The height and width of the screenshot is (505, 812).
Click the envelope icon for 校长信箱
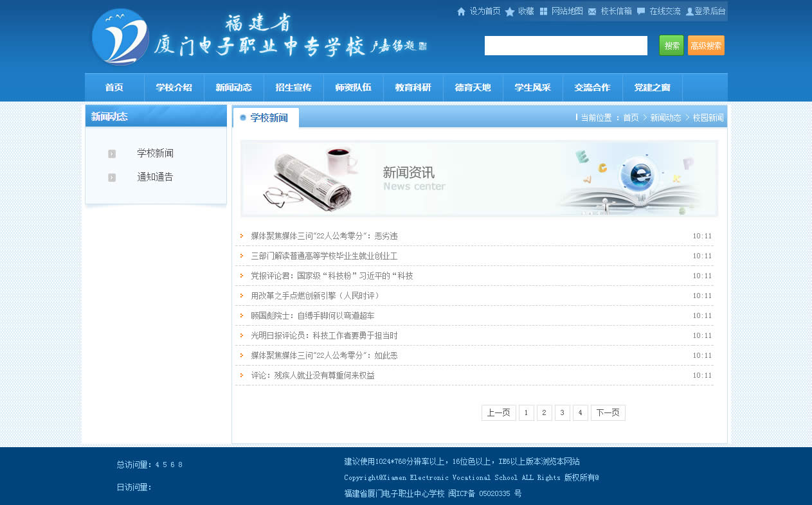(x=592, y=12)
